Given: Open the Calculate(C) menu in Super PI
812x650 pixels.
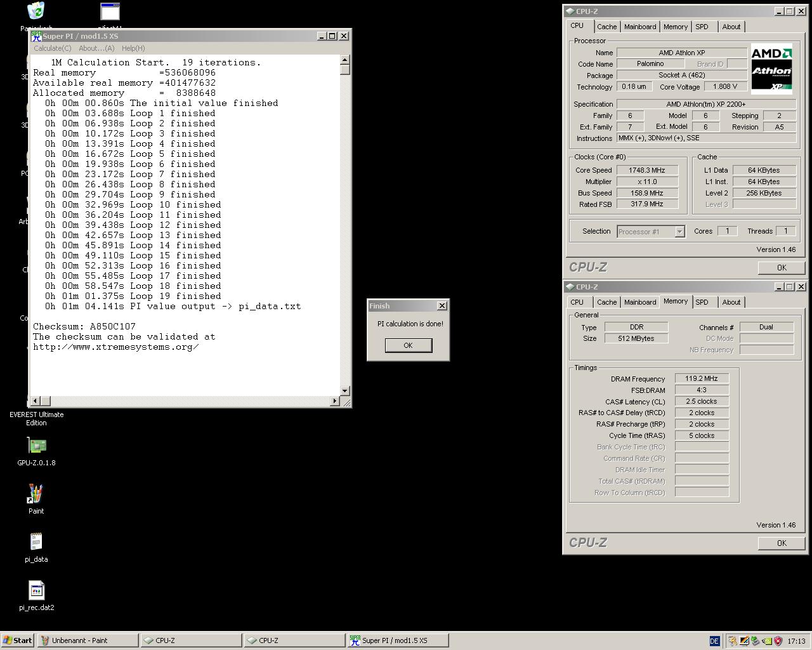Looking at the screenshot, I should tap(52, 48).
